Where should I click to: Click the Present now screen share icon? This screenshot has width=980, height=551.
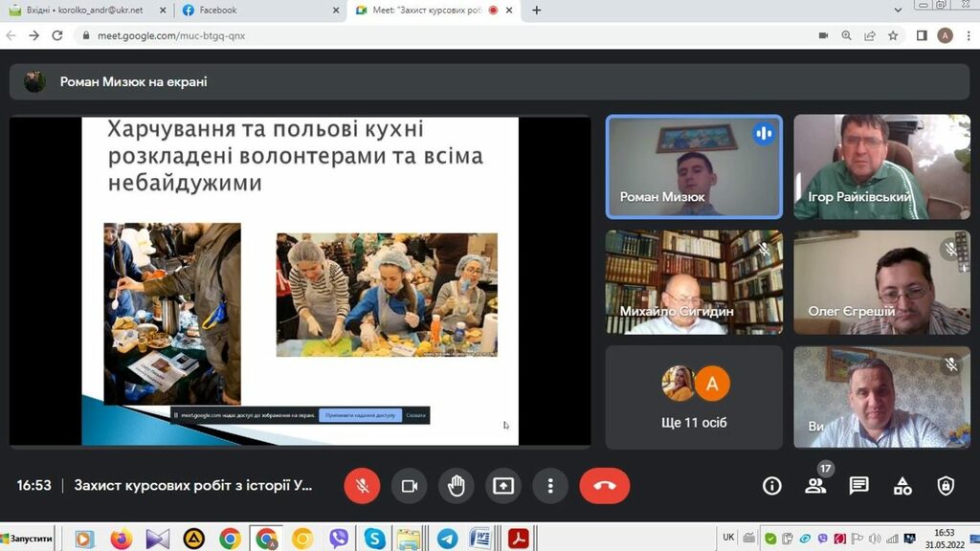click(503, 486)
